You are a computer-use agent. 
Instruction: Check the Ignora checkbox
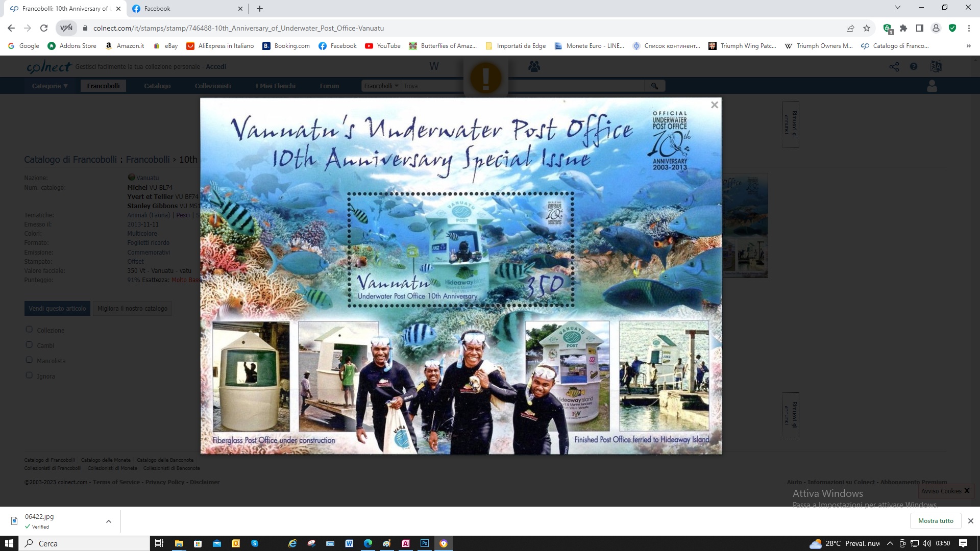tap(29, 375)
